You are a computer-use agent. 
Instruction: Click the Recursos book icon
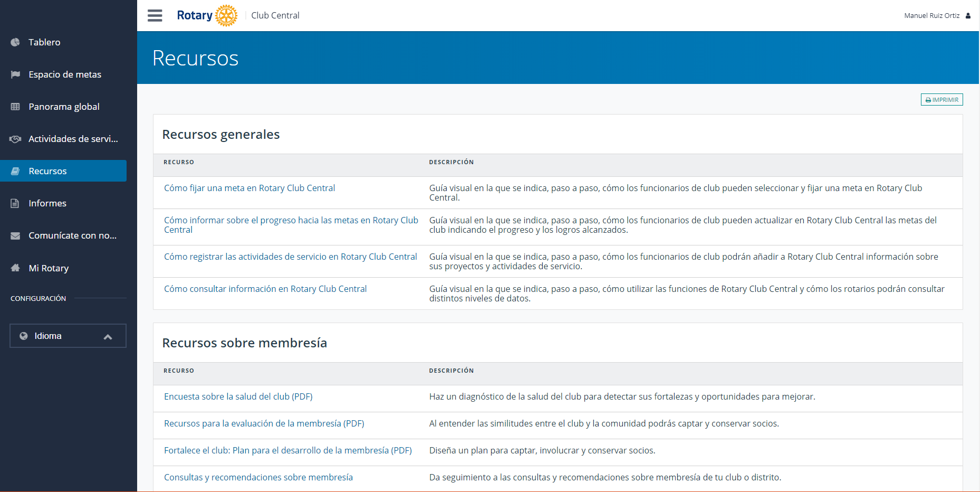click(15, 171)
